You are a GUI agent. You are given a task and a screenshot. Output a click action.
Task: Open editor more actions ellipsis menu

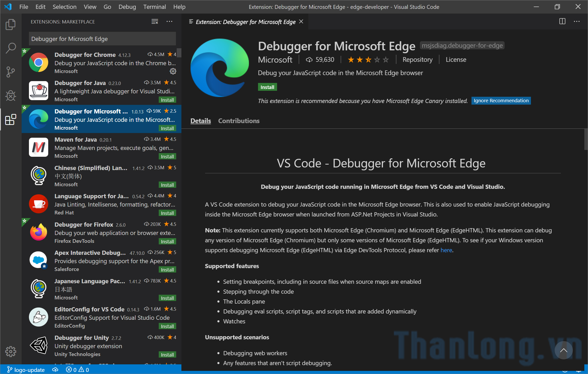point(577,22)
